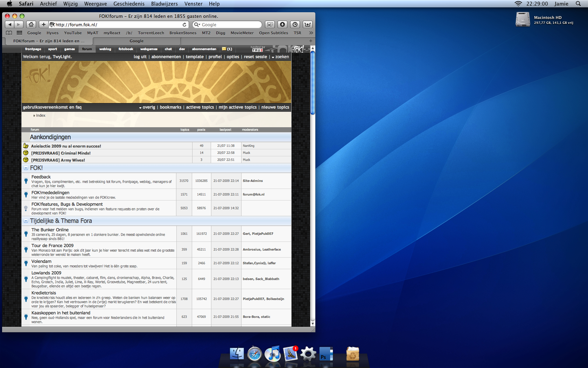Click the lightbulb icon beside Feedback forum

point(26,181)
